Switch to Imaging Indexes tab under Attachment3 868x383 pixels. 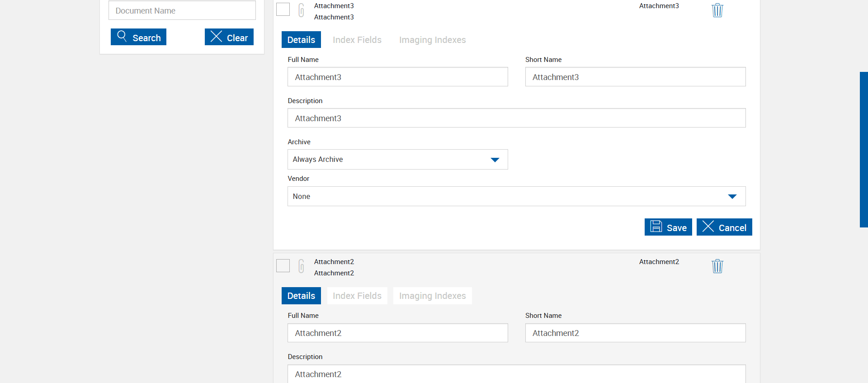point(432,40)
